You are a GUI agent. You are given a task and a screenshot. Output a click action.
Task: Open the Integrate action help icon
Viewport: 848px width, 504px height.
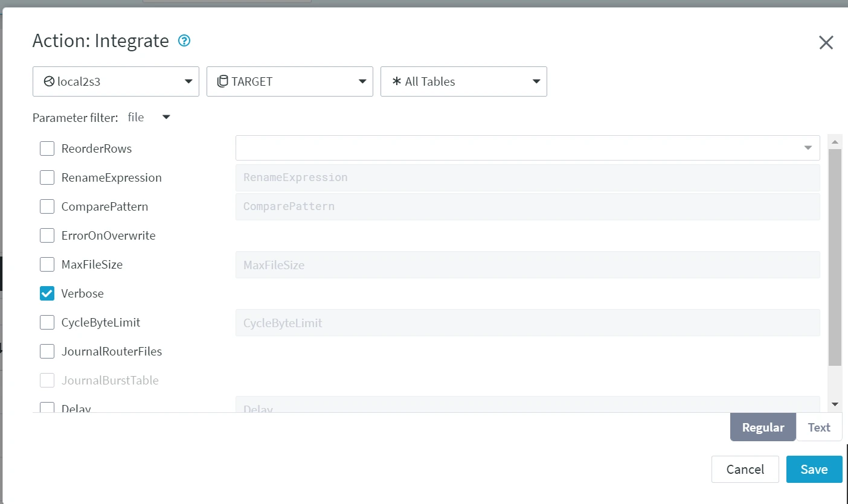click(x=184, y=41)
